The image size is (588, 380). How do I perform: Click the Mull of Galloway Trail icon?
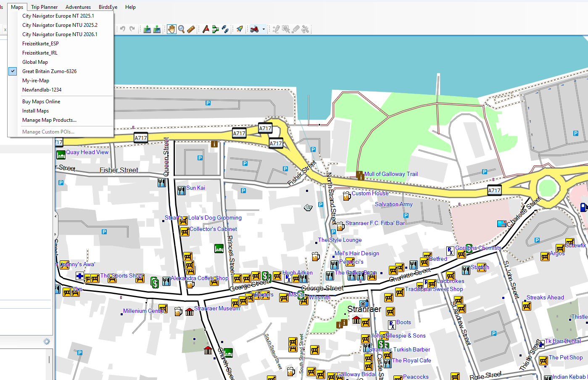click(360, 175)
